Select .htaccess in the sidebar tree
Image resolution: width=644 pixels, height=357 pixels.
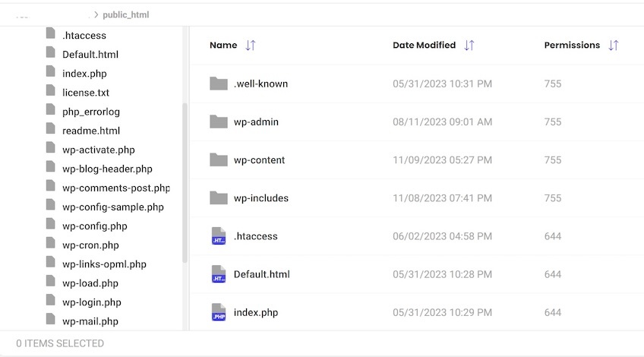84,36
